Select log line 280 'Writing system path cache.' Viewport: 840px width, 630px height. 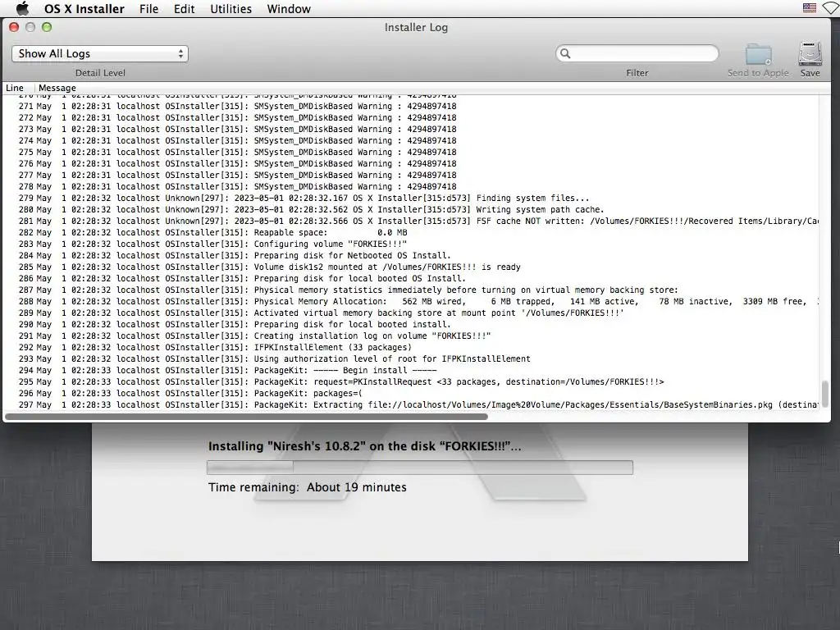[412, 209]
